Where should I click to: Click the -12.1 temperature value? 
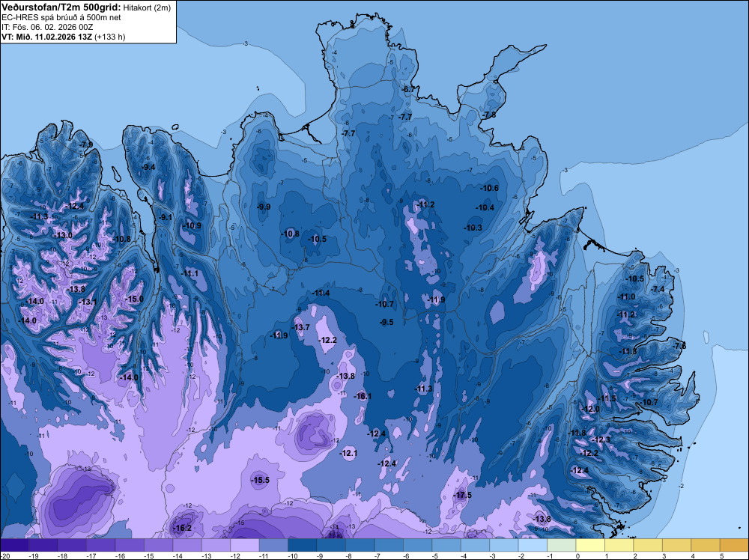pyautogui.click(x=348, y=453)
